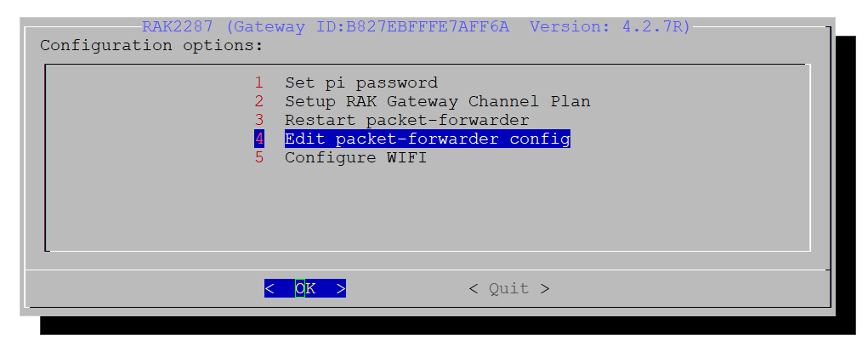868x352 pixels.
Task: Open the "Configure WIFI" option
Action: (355, 158)
